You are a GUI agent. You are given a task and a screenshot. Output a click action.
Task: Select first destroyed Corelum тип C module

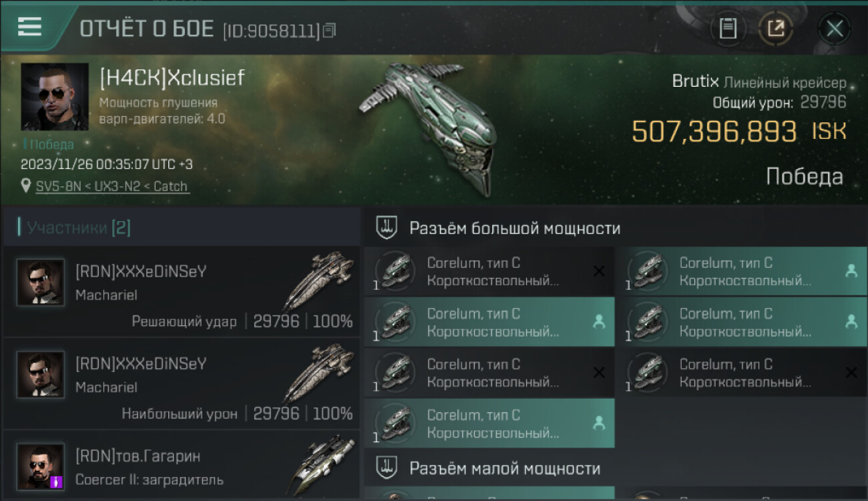pos(489,272)
